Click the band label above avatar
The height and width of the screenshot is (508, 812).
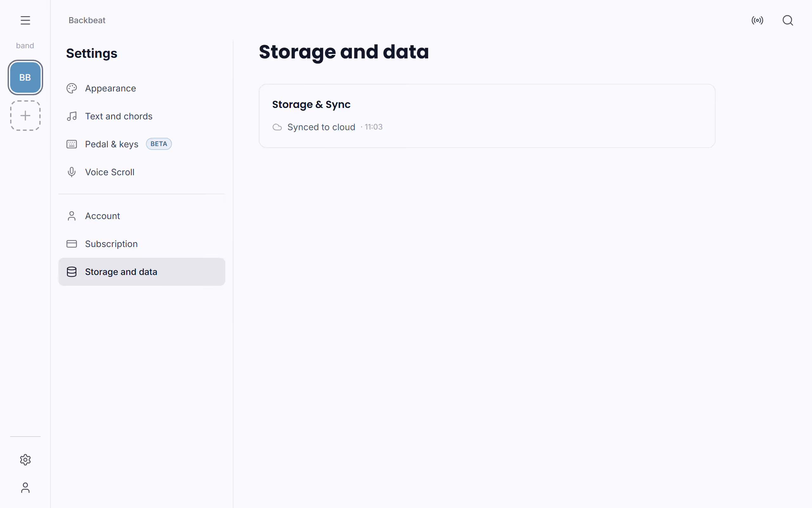(x=25, y=46)
